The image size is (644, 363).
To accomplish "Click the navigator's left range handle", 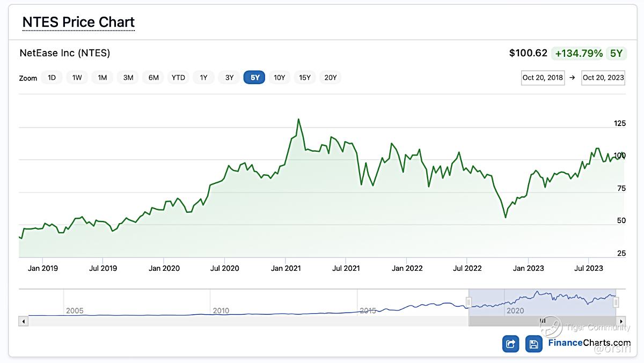I will [469, 303].
